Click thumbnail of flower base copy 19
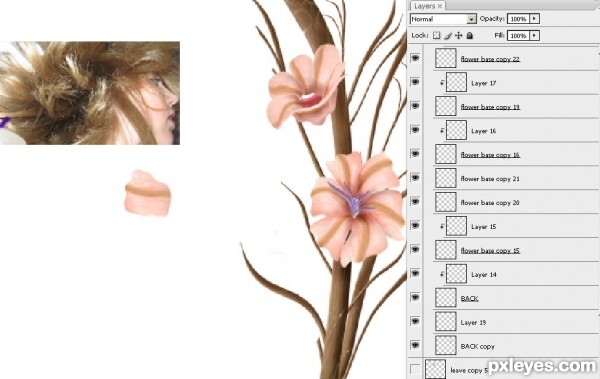The image size is (600, 379). tap(446, 106)
